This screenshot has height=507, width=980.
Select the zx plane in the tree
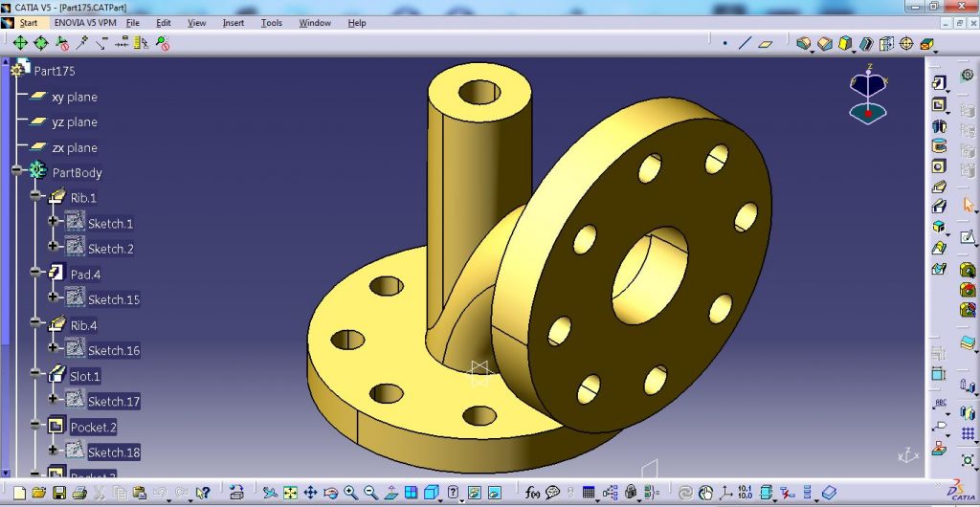[x=75, y=148]
